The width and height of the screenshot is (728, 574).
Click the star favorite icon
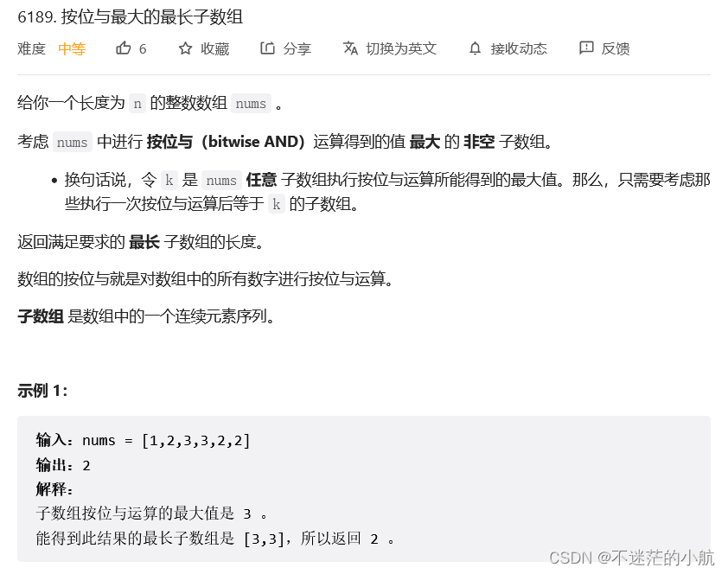tap(185, 48)
